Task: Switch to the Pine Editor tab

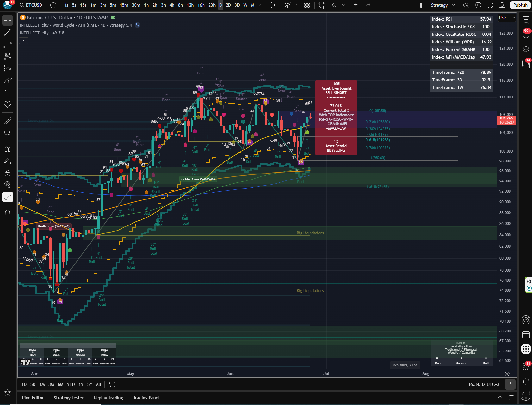Action: click(33, 398)
